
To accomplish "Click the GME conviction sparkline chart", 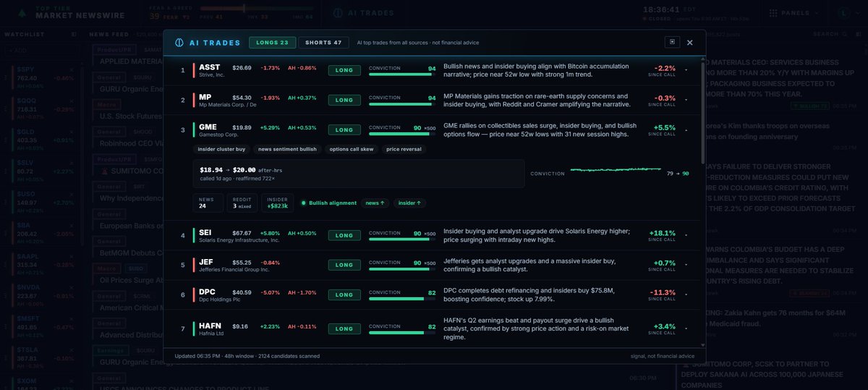I will pyautogui.click(x=614, y=171).
